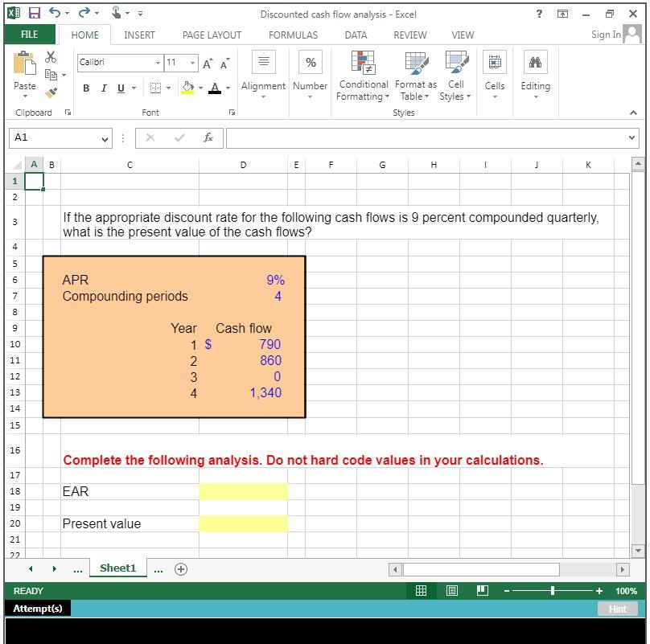The width and height of the screenshot is (650, 644).
Task: Select the Sheet1 tab
Action: pos(117,568)
